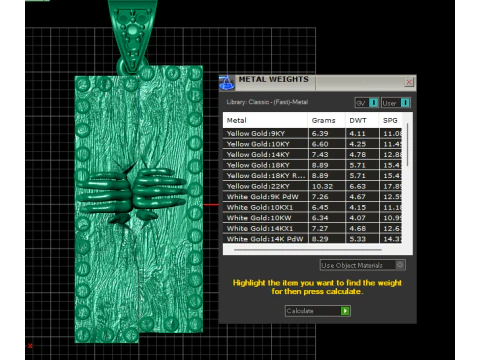Click the 8.29 grams cell

pyautogui.click(x=327, y=239)
